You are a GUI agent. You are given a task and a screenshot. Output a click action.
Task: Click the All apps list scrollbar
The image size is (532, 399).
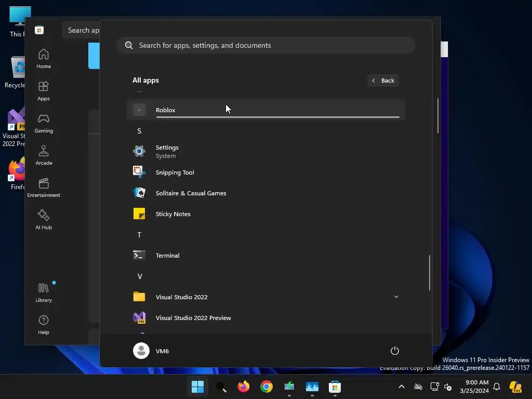tap(430, 272)
